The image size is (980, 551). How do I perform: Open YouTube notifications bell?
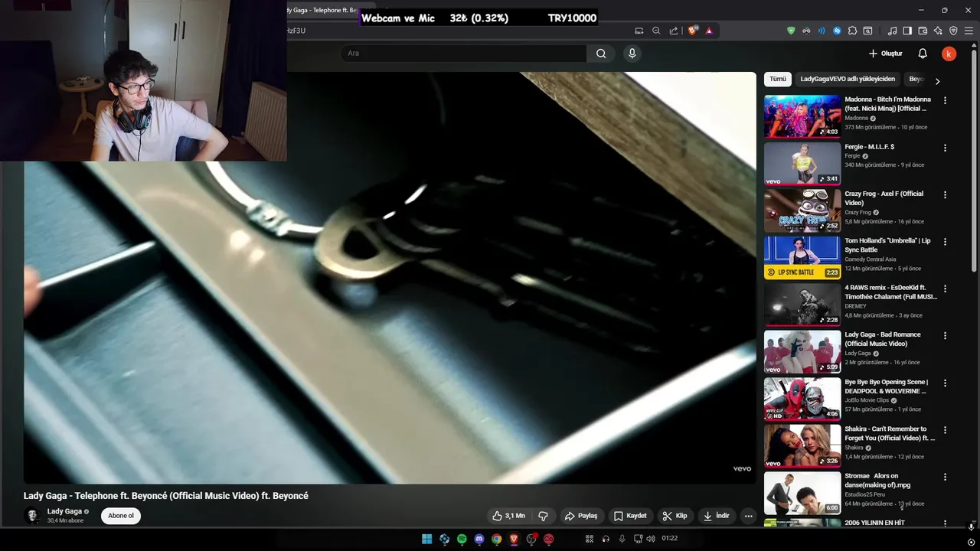tap(923, 54)
